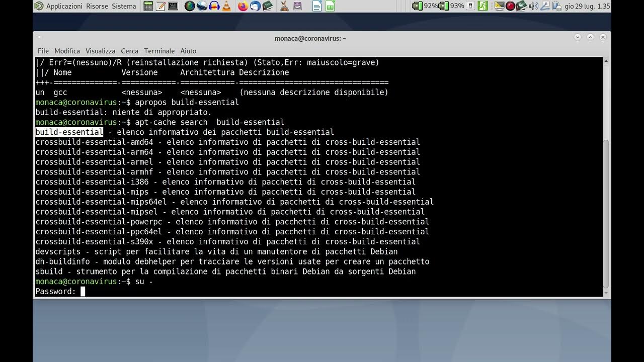
Task: Open the Applicazioni panel menu
Action: point(64,6)
